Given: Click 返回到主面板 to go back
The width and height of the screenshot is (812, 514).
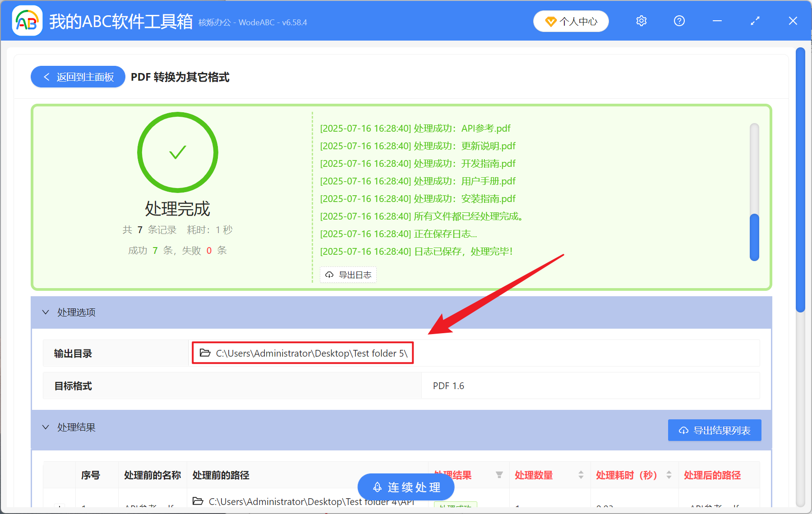Looking at the screenshot, I should click(x=78, y=77).
